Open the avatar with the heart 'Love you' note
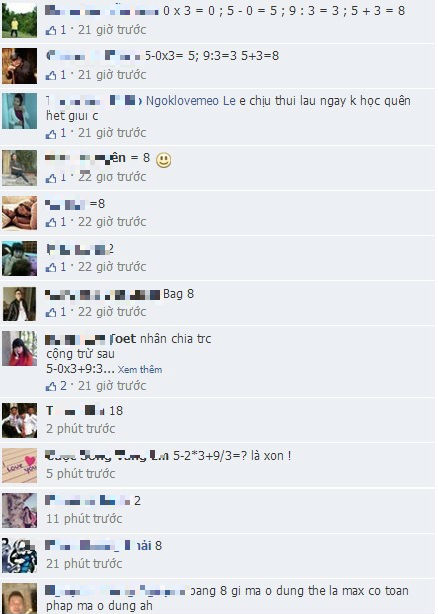 point(20,465)
